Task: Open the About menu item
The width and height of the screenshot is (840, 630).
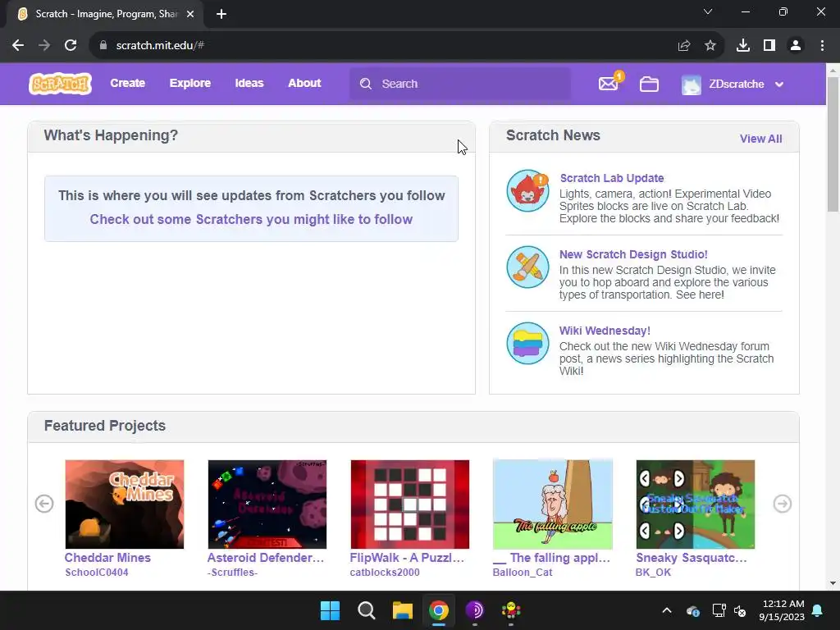Action: coord(304,83)
